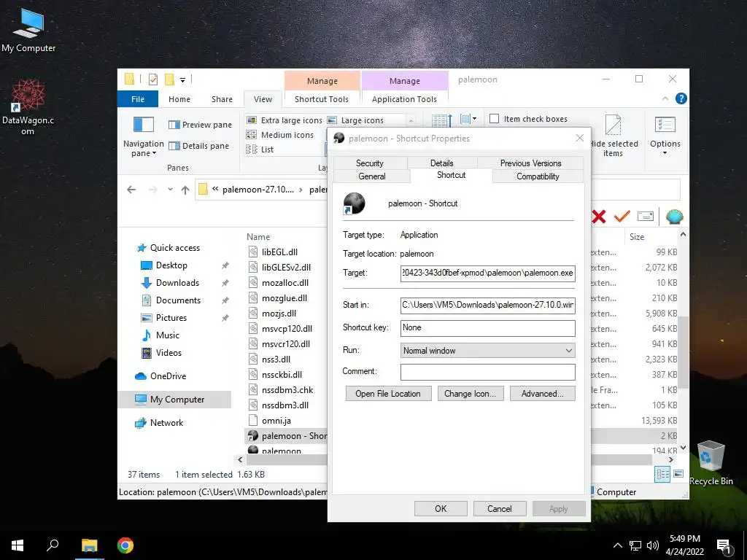
Task: Click the Start in field
Action: coord(488,305)
